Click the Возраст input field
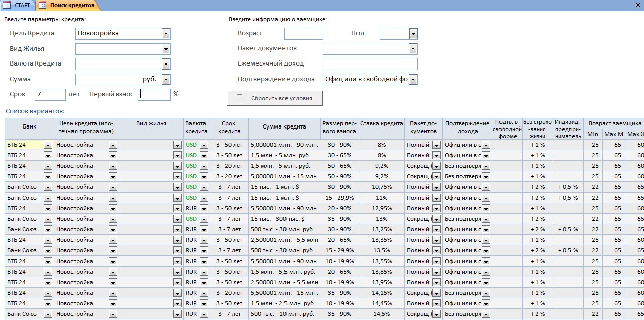644x320 pixels. pyautogui.click(x=304, y=34)
